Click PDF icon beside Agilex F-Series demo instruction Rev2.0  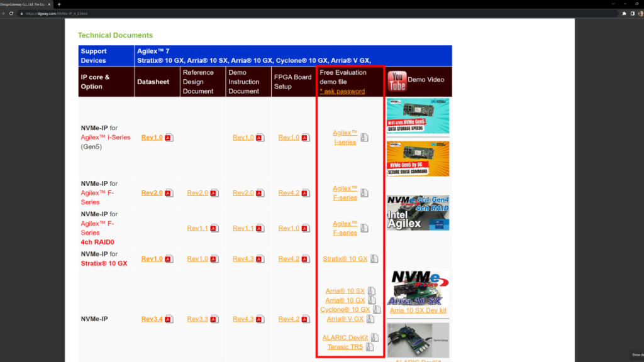[260, 193]
